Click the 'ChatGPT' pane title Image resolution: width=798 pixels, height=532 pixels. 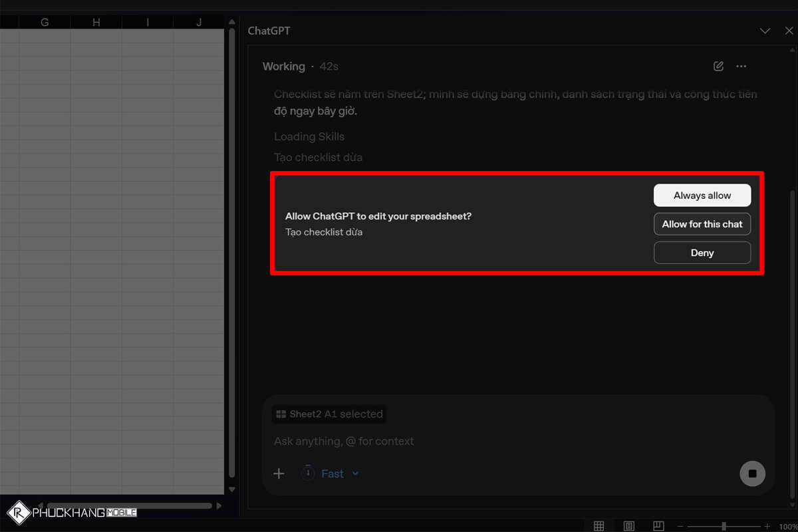269,31
